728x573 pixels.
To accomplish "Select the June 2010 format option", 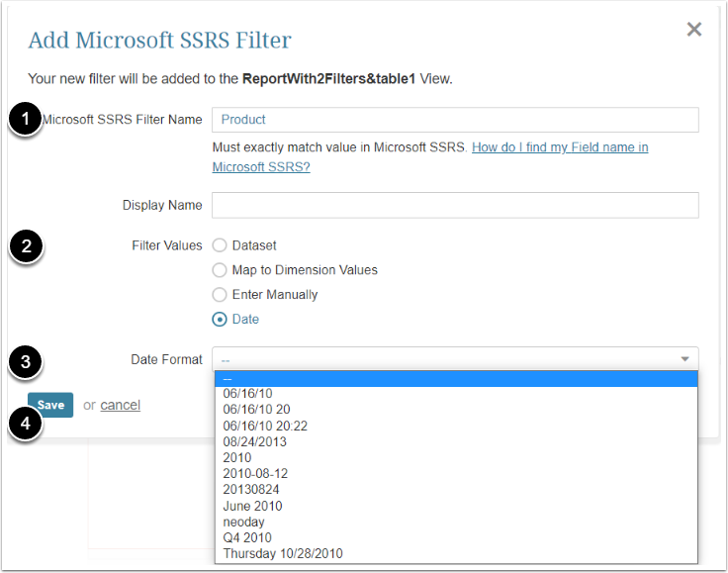I will [x=251, y=506].
